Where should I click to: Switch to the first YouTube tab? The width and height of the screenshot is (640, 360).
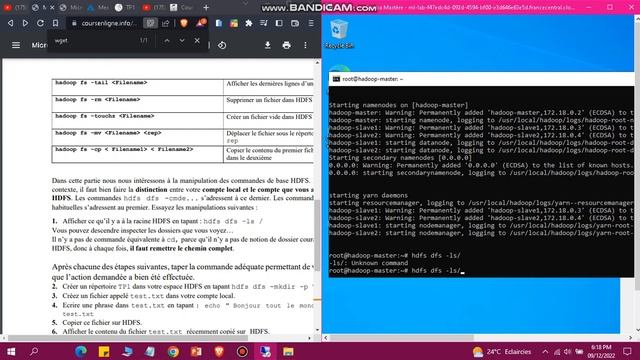(x=14, y=7)
